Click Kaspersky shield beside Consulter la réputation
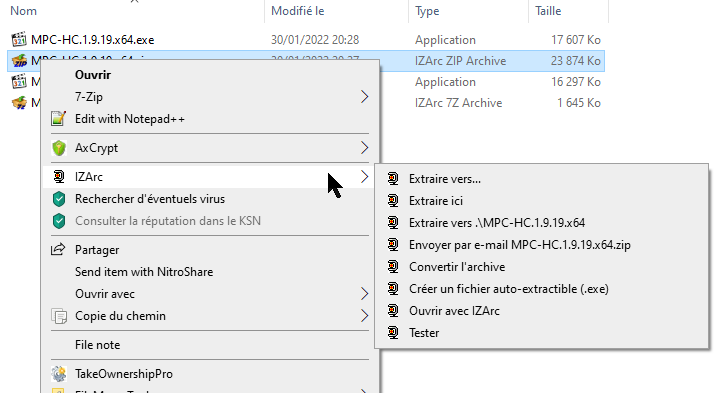Viewport: 717px width, 393px height. [x=59, y=221]
